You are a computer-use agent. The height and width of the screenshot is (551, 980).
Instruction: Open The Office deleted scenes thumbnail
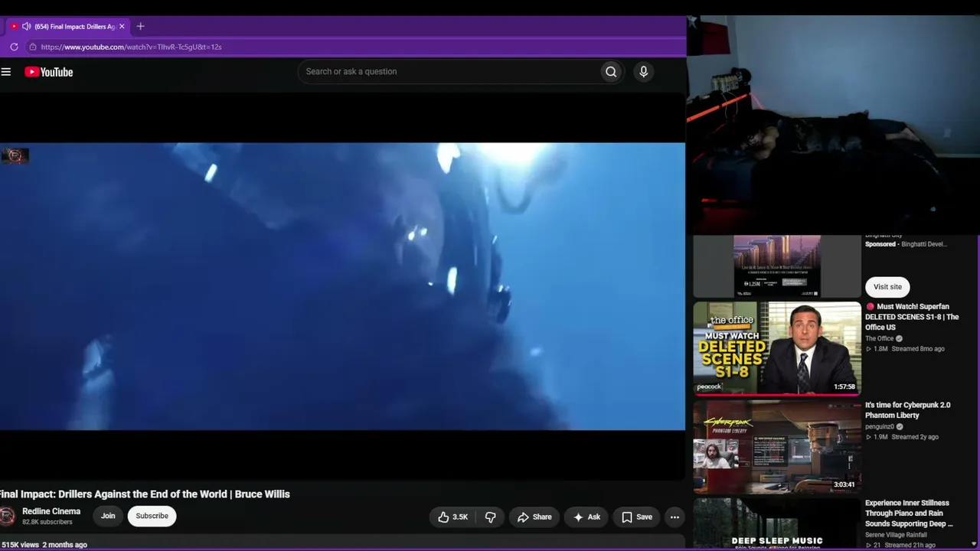(x=777, y=348)
